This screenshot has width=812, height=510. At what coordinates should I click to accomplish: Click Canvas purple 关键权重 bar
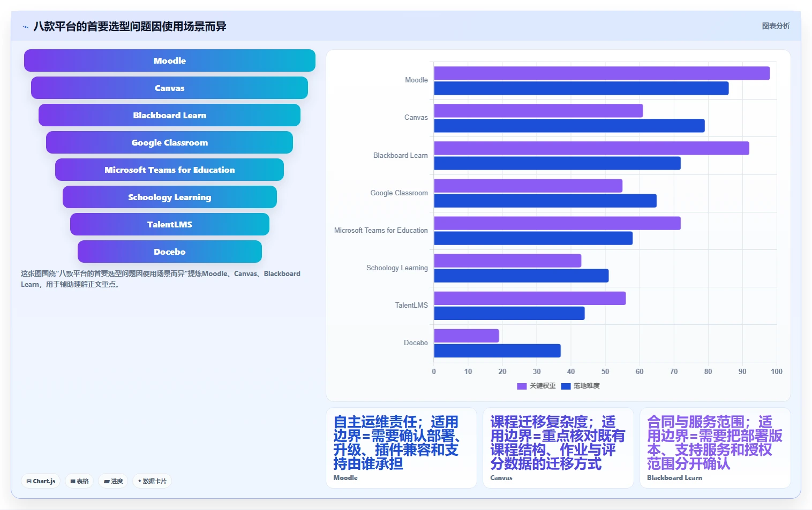(x=538, y=111)
